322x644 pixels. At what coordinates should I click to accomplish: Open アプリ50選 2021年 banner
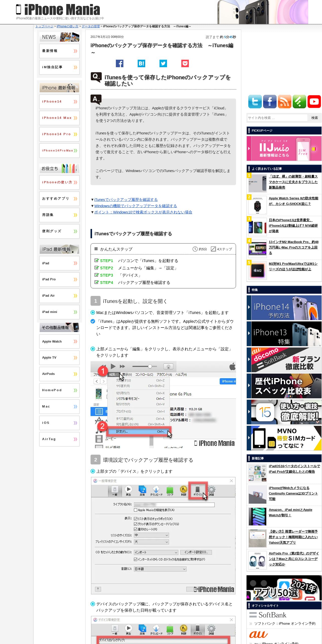click(x=284, y=588)
